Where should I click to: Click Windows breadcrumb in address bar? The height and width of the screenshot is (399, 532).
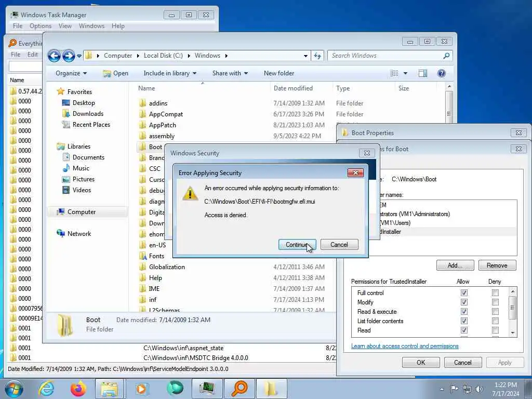[x=207, y=56]
